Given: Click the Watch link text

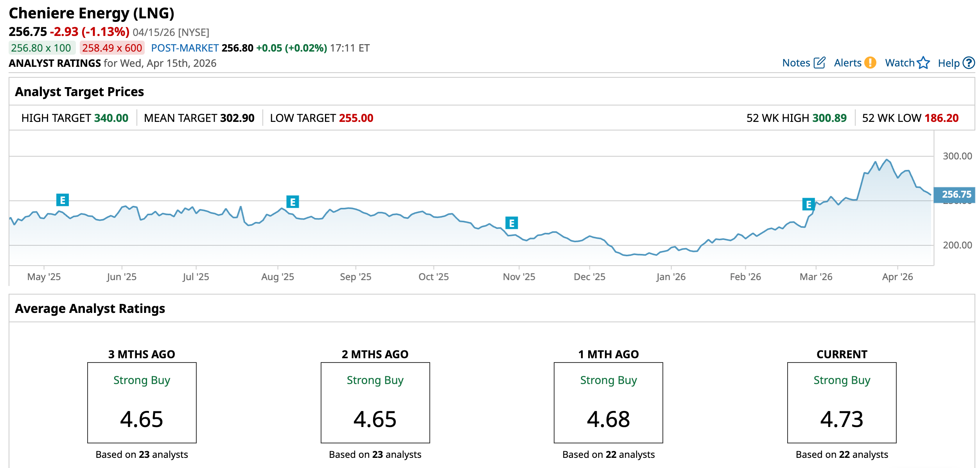Looking at the screenshot, I should pyautogui.click(x=899, y=63).
